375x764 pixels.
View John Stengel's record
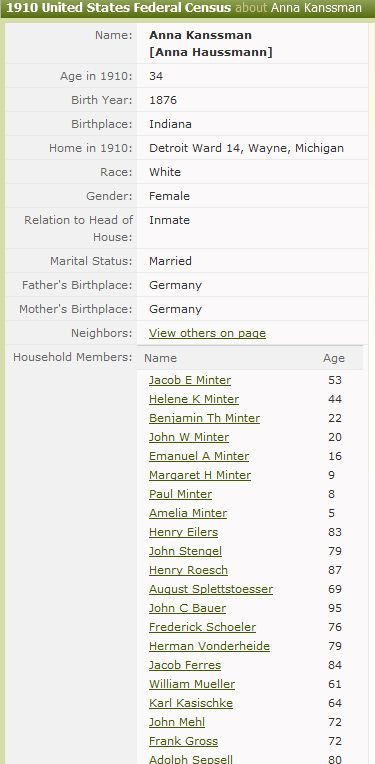pos(186,551)
